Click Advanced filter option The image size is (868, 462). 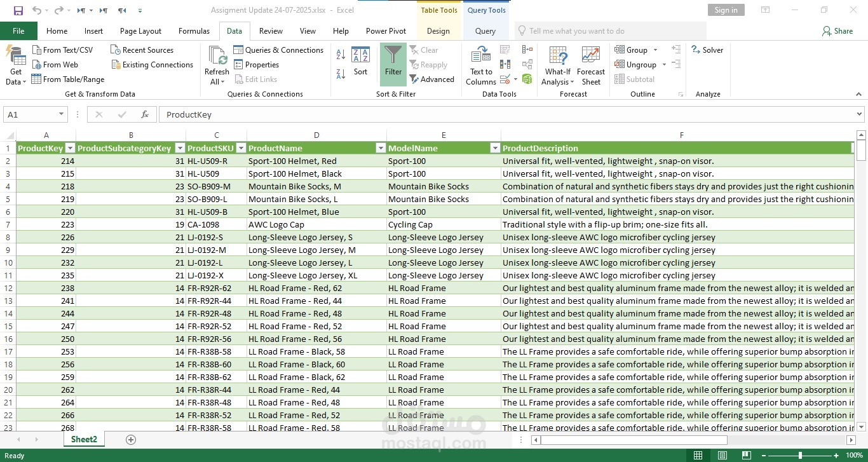(432, 79)
